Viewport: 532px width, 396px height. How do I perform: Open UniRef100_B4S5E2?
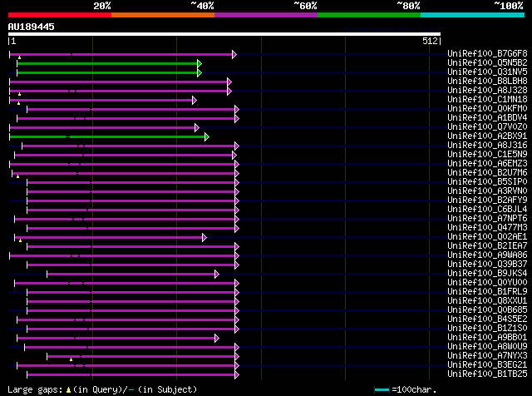(487, 319)
